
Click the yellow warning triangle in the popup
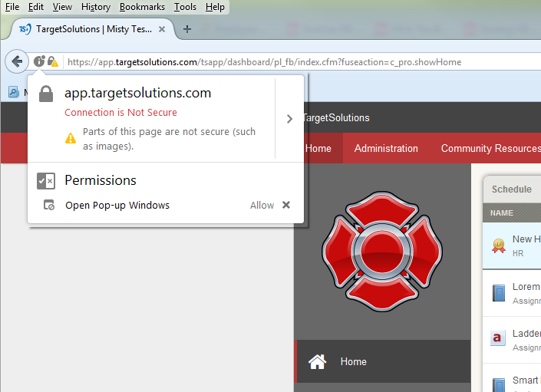click(x=71, y=138)
